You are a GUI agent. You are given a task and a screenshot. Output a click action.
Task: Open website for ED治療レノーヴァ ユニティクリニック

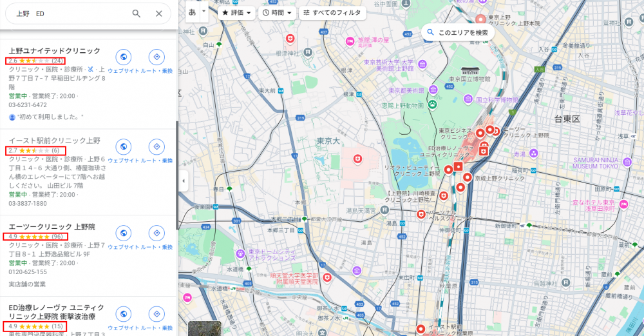(x=123, y=314)
